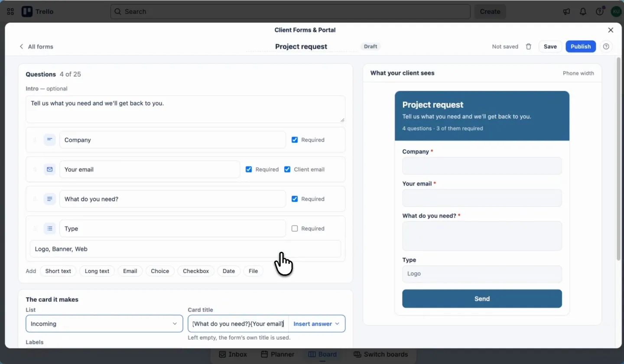Viewport: 624px width, 364px height.
Task: Grab the drag handle of the Your email question
Action: pos(35,169)
